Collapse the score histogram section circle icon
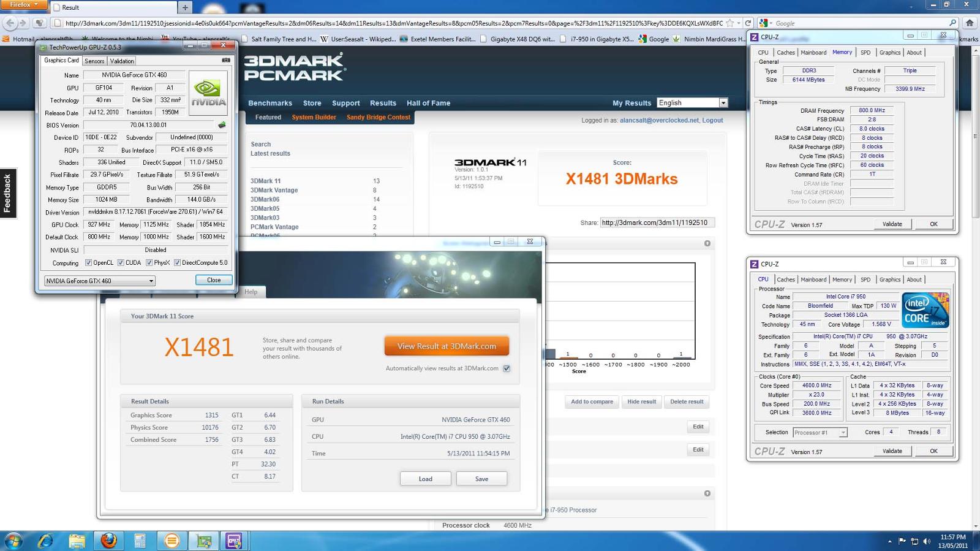980x551 pixels. [x=707, y=243]
